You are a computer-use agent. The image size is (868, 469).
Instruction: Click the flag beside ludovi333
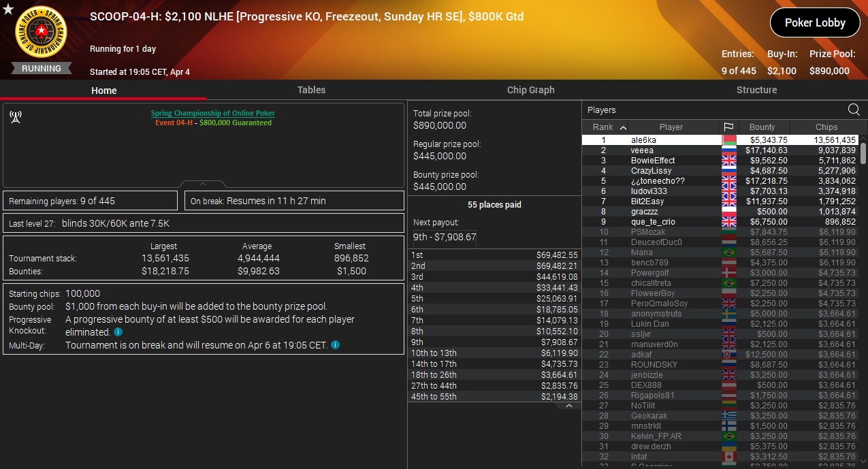tap(728, 191)
